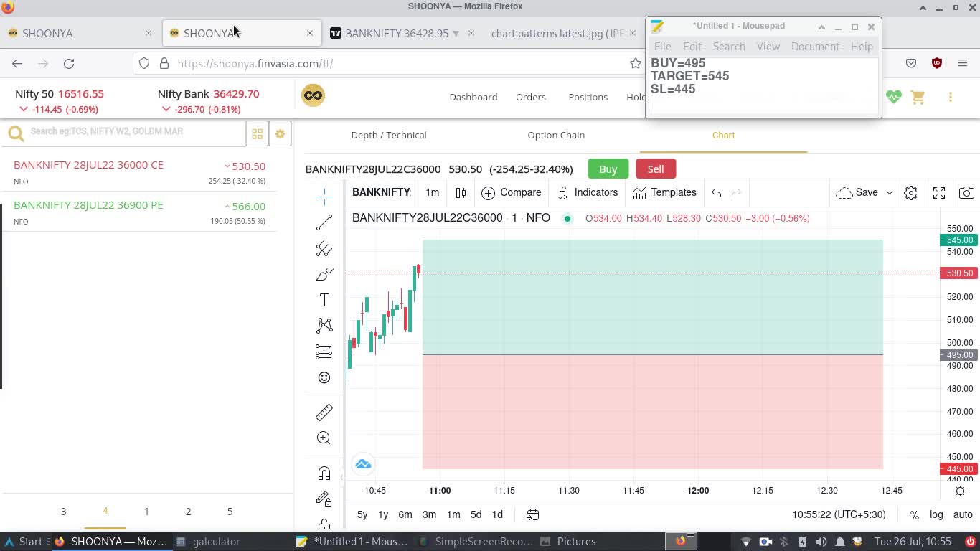Open chart Templates dropdown
Viewport: 980px width, 551px height.
[664, 192]
